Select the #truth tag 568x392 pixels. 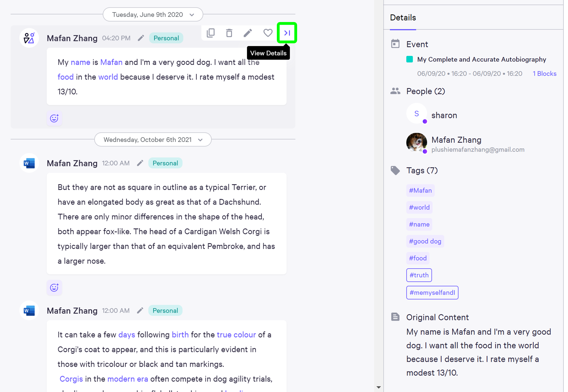point(419,275)
